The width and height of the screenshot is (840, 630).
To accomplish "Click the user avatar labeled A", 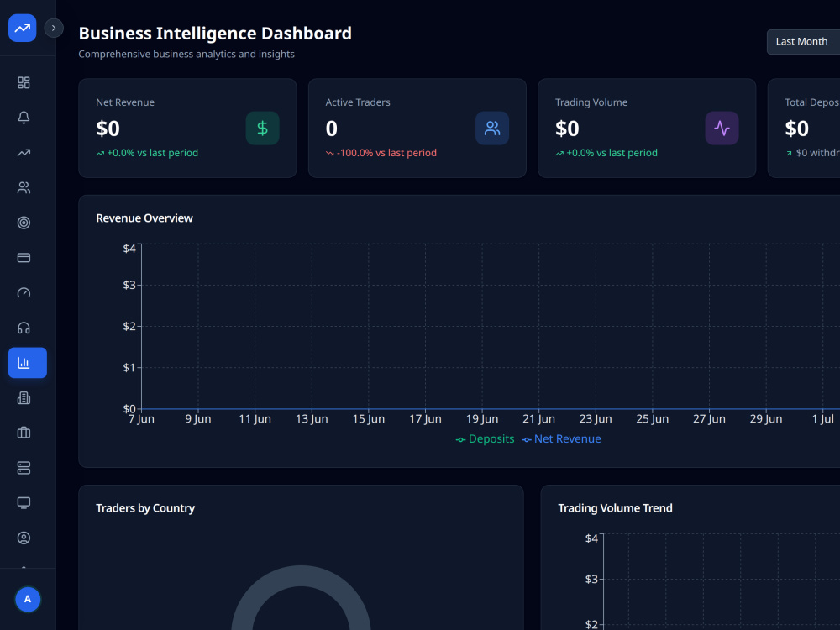I will (x=28, y=600).
